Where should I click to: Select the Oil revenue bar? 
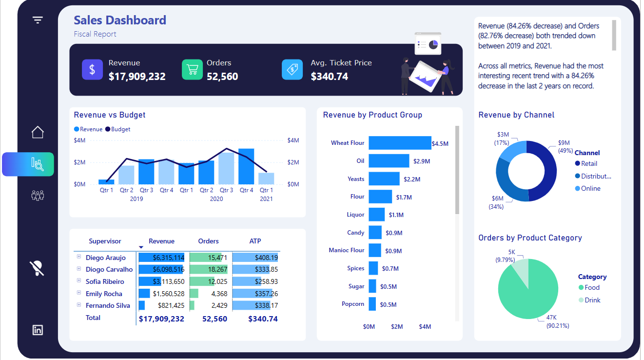pyautogui.click(x=389, y=160)
